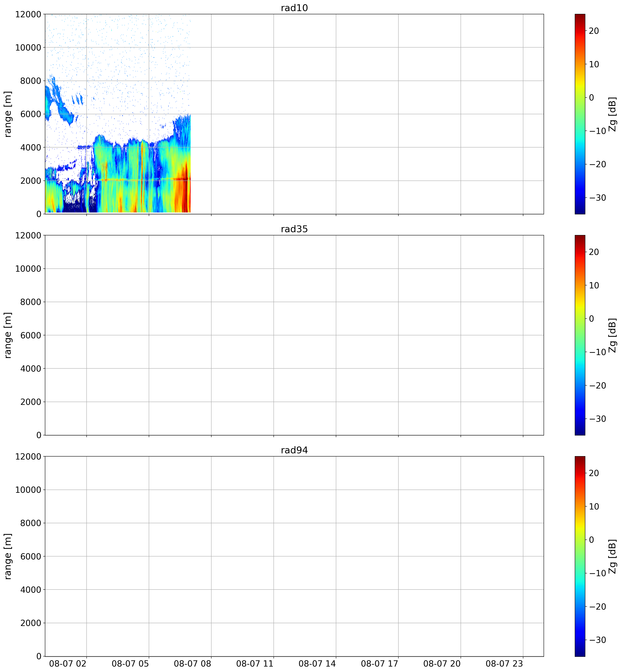The image size is (621, 672).
Task: Click the x-axis label 08-07 08
Action: [x=193, y=664]
